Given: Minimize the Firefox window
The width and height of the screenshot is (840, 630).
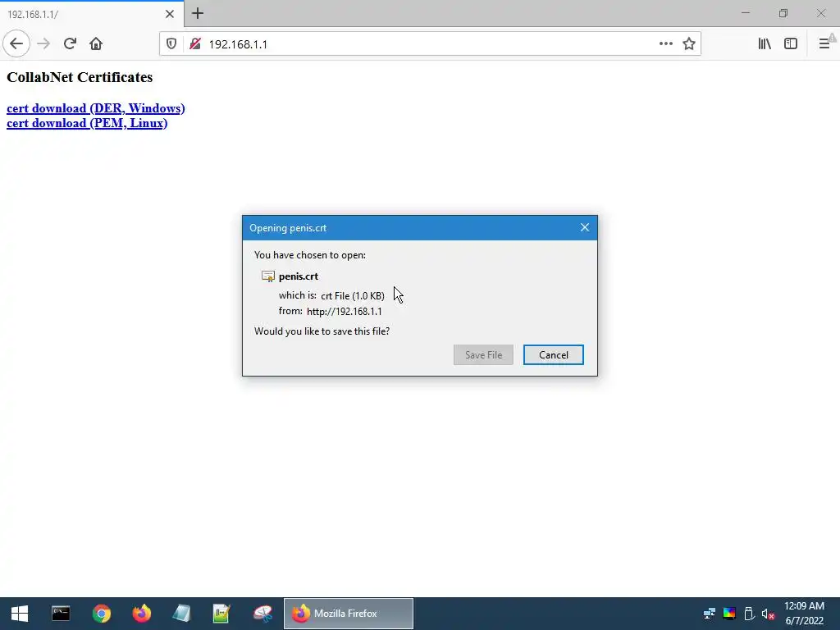Looking at the screenshot, I should 745,13.
